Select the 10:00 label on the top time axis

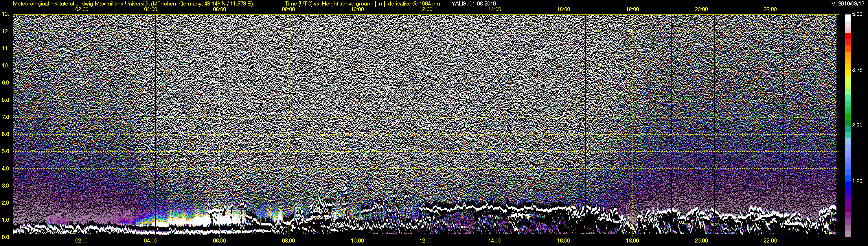357,10
